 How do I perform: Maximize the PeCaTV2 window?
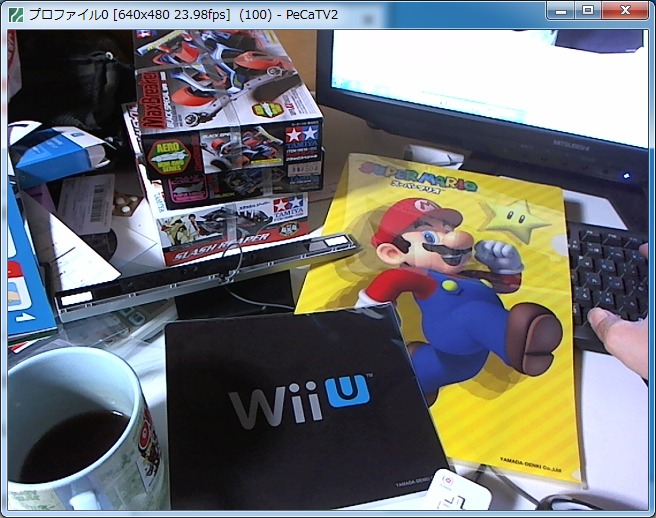coord(588,11)
